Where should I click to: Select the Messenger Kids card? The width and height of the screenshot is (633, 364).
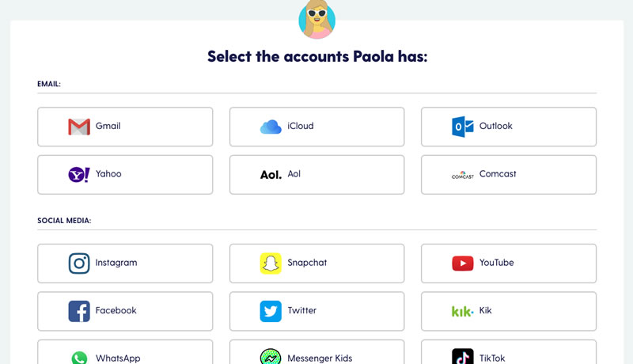point(317,352)
